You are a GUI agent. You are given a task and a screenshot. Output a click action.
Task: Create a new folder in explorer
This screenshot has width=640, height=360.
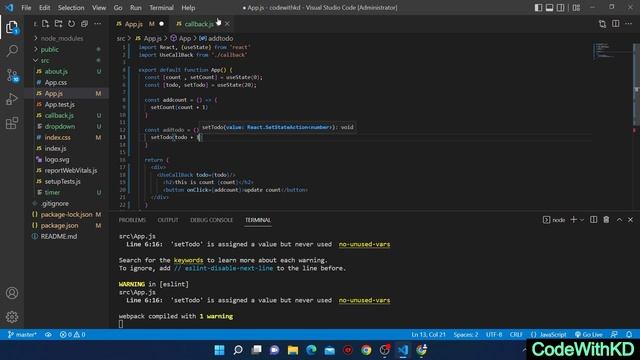pos(58,24)
